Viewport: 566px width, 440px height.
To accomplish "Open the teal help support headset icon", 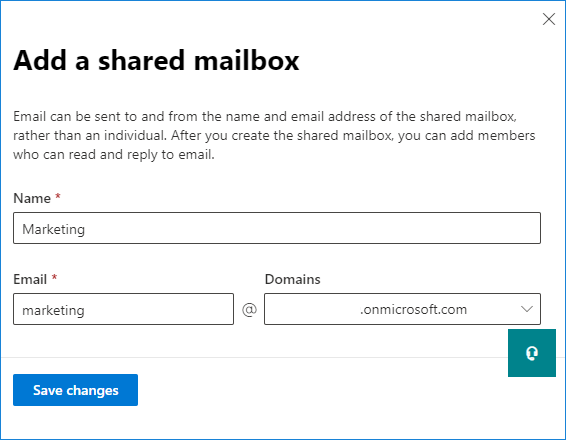I will click(532, 353).
